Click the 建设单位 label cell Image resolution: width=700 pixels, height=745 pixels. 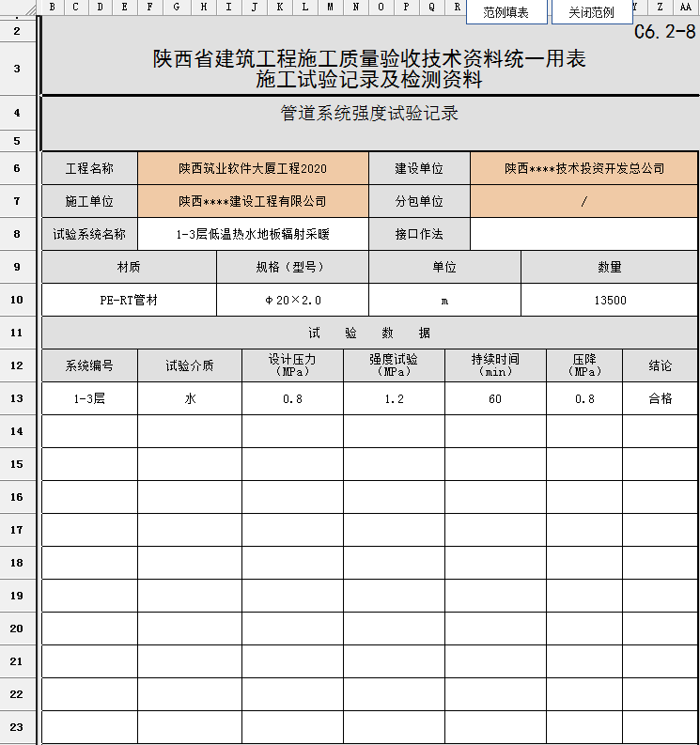point(419,168)
